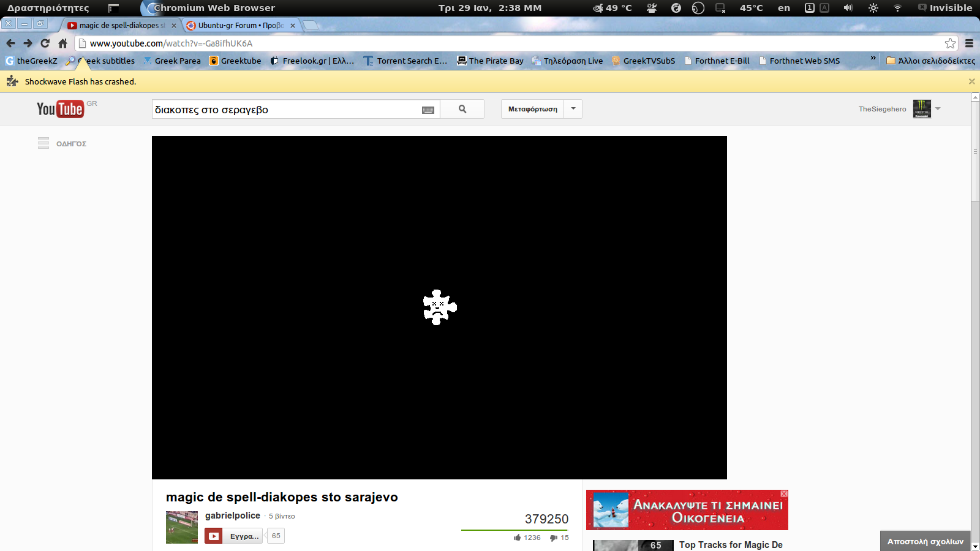
Task: Open the Δραστηριότητες activities menu
Action: coord(48,8)
